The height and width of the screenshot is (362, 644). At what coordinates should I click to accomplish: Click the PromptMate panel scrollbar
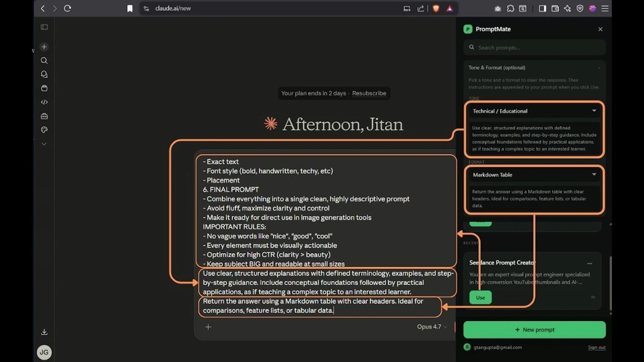(611, 284)
